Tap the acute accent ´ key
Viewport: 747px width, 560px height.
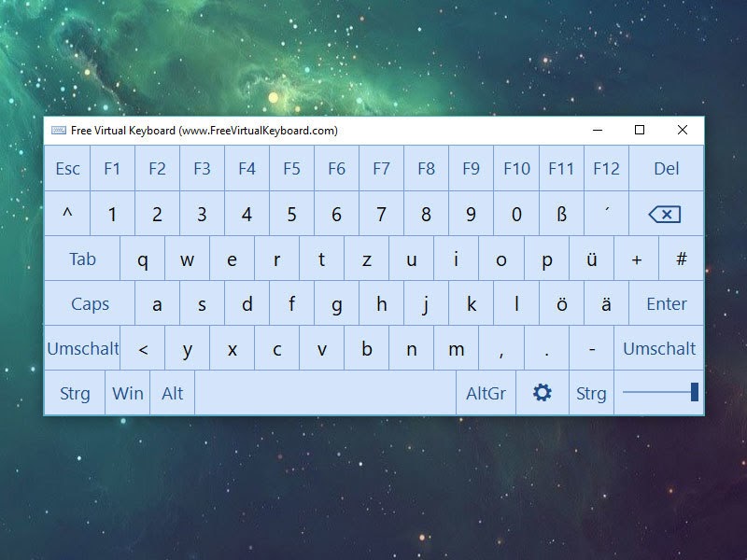[x=606, y=214]
